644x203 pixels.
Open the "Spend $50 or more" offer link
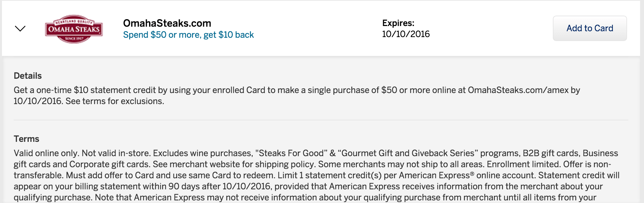point(188,35)
